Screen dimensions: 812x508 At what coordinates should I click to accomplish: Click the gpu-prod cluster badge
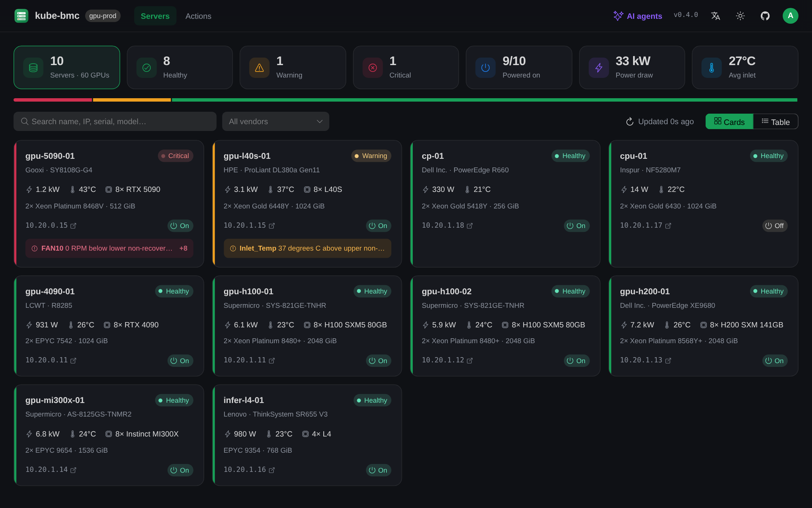coord(103,16)
